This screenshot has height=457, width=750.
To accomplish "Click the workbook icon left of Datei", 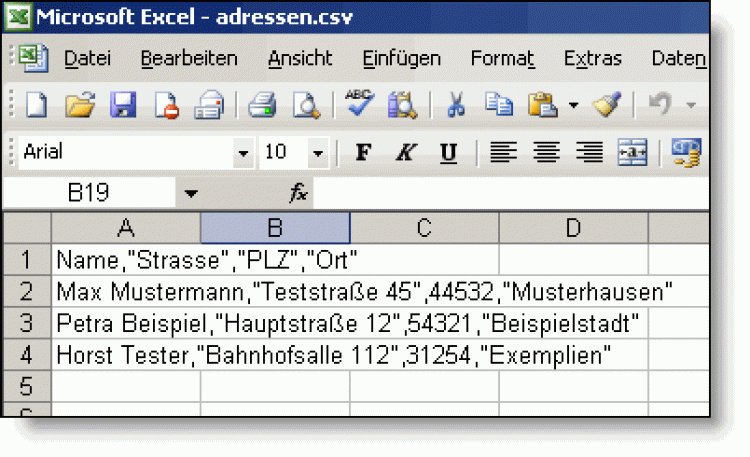I will [33, 58].
